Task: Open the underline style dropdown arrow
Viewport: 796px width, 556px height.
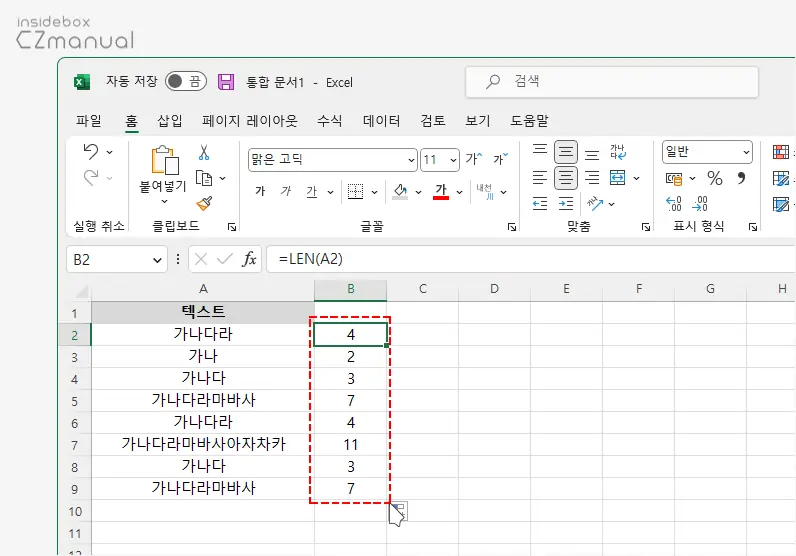Action: click(x=330, y=192)
